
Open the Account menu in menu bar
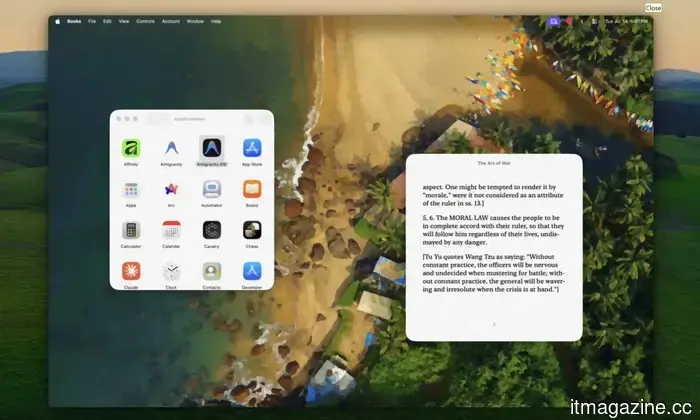pyautogui.click(x=171, y=21)
